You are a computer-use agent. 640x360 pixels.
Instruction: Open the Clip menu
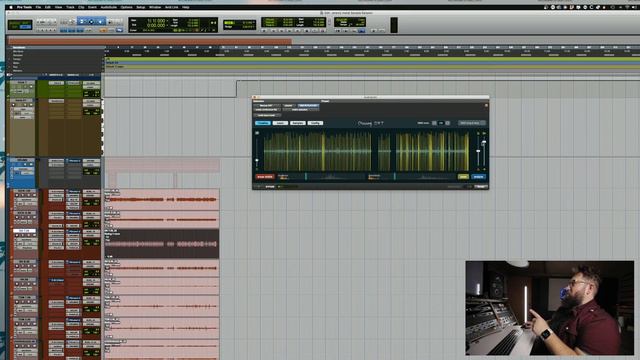pyautogui.click(x=81, y=7)
